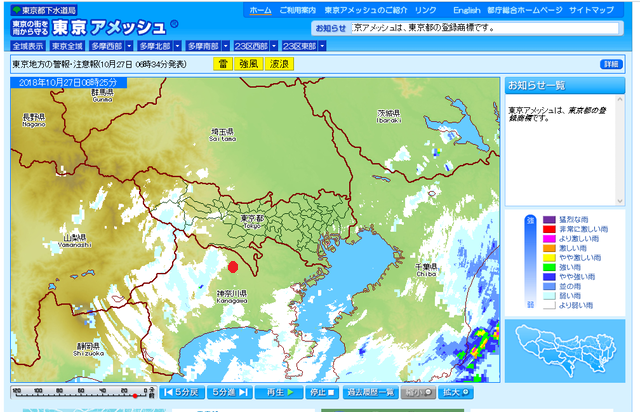Click the 神奈川県 Kanagawa map label

(x=232, y=297)
